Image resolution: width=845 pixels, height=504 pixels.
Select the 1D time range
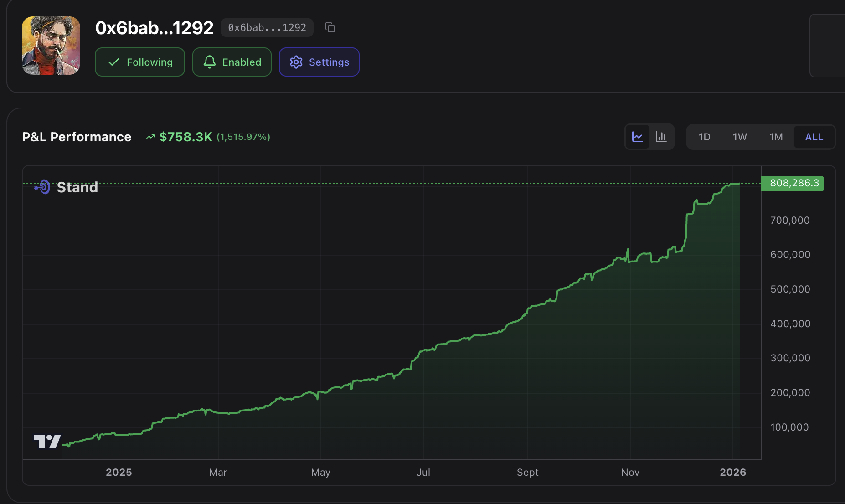tap(704, 137)
